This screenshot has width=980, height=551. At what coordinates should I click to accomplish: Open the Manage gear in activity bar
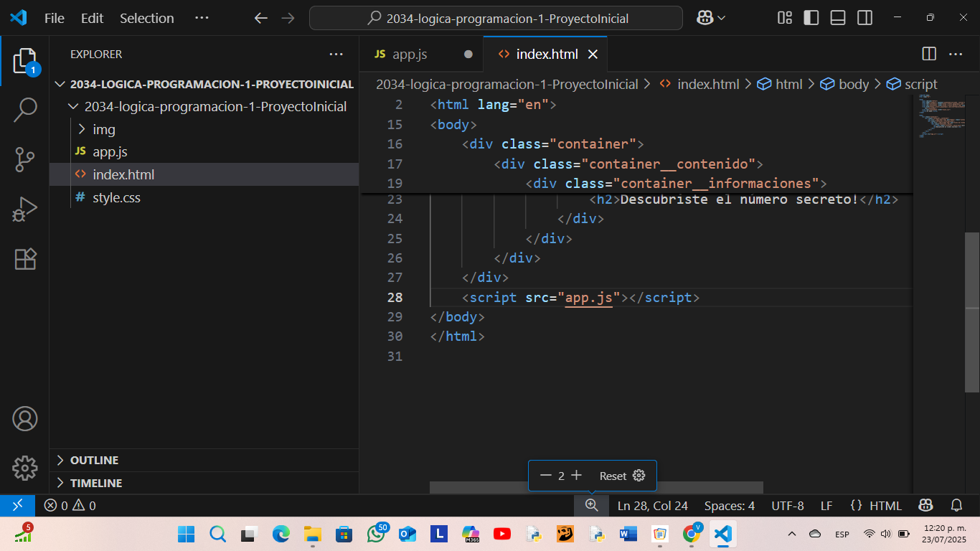tap(24, 467)
